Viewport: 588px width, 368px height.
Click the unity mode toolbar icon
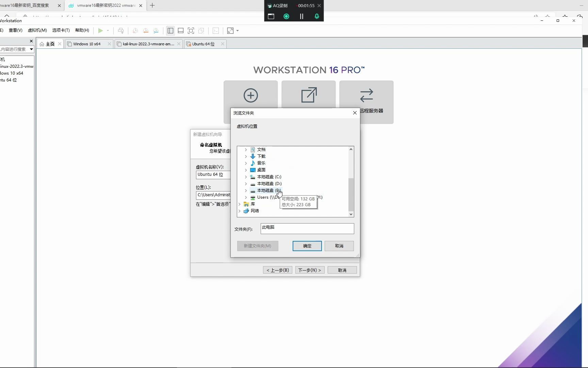point(201,31)
